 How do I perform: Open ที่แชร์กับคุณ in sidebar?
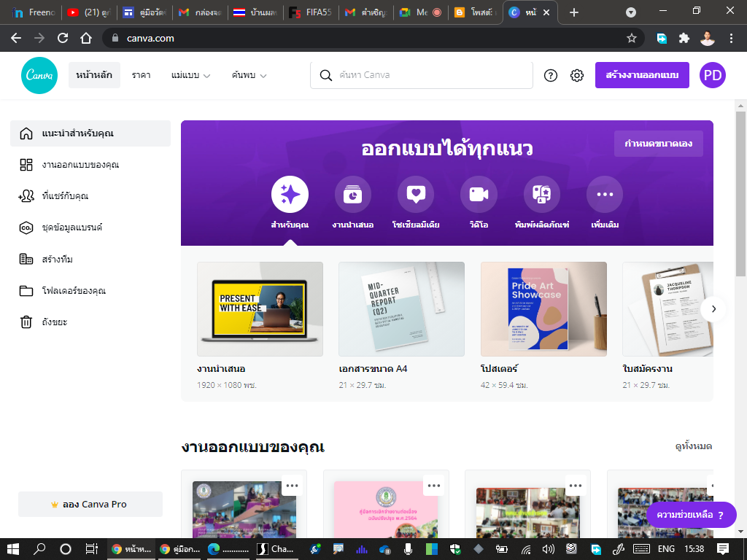90,196
